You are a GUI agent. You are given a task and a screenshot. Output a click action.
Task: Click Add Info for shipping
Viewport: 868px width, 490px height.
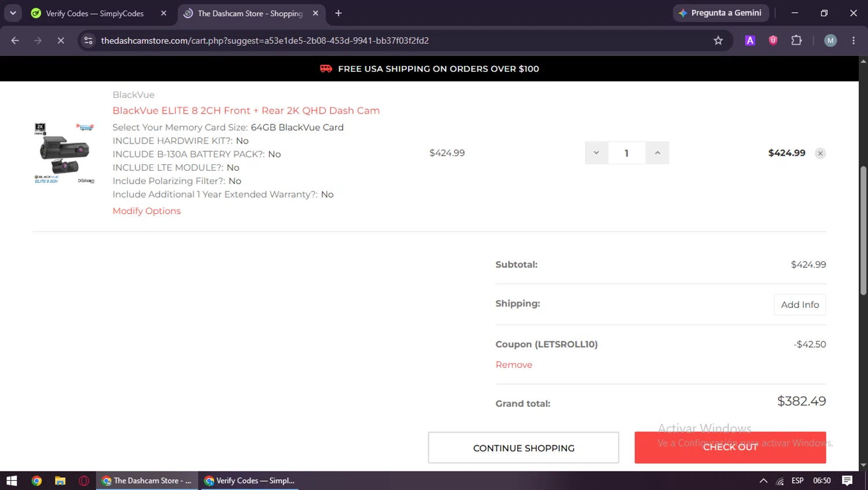click(x=800, y=305)
